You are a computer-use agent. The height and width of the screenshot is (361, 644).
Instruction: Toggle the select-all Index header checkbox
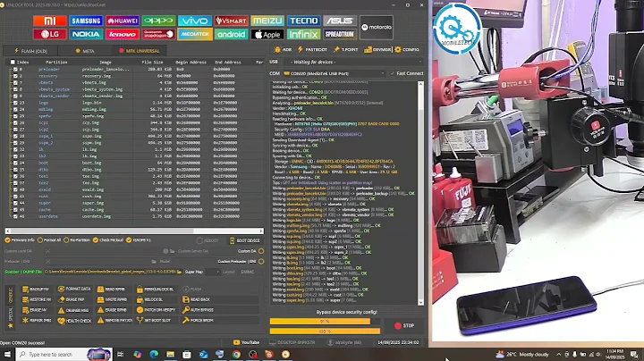click(x=13, y=62)
